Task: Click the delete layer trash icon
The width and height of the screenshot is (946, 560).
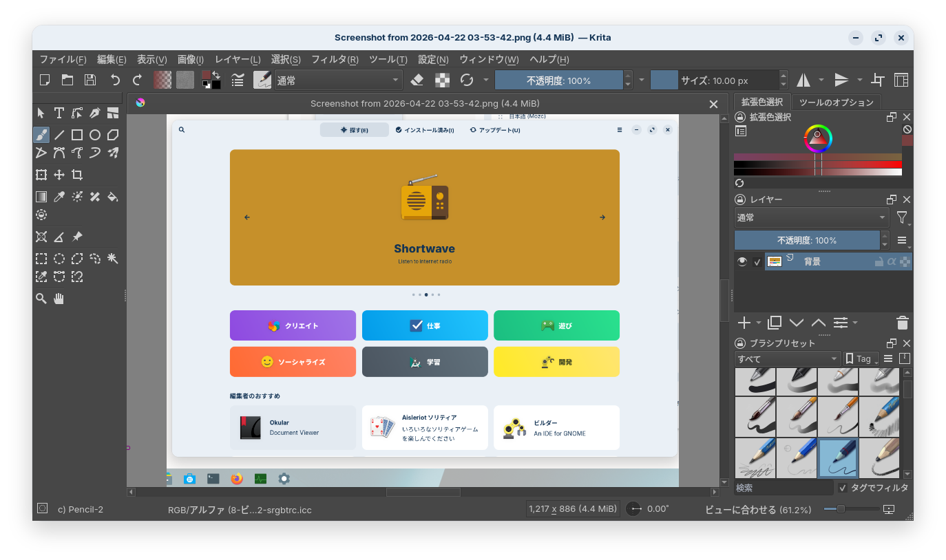Action: [903, 323]
